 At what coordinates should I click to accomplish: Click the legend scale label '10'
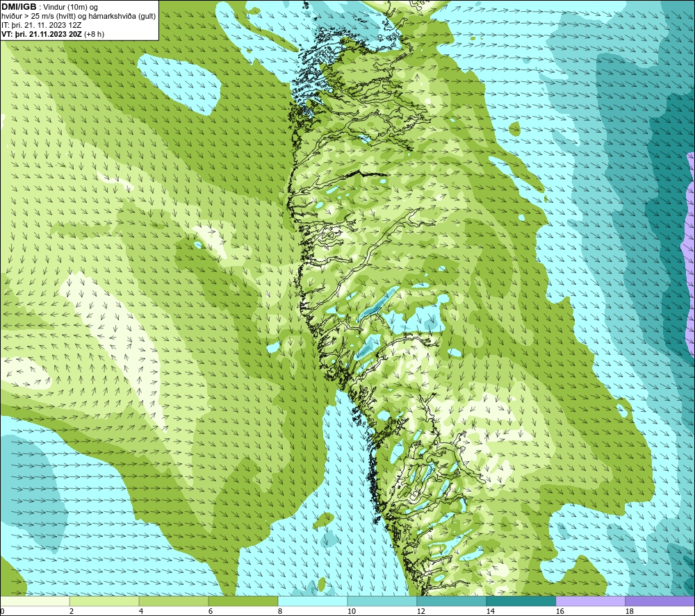pyautogui.click(x=352, y=611)
